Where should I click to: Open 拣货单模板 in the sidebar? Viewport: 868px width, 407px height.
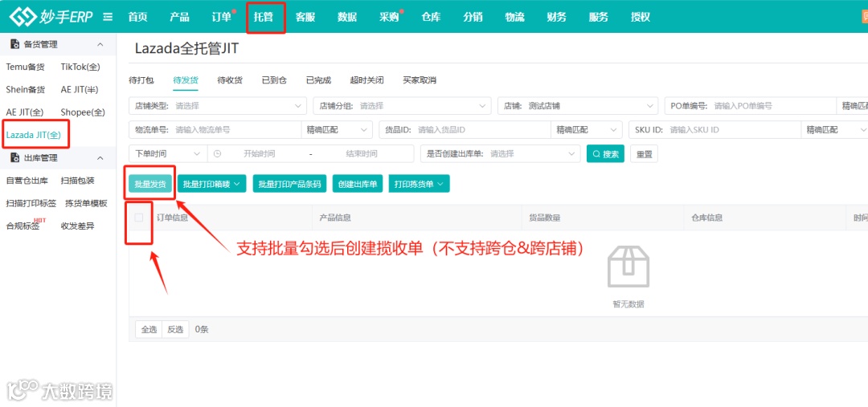(86, 203)
